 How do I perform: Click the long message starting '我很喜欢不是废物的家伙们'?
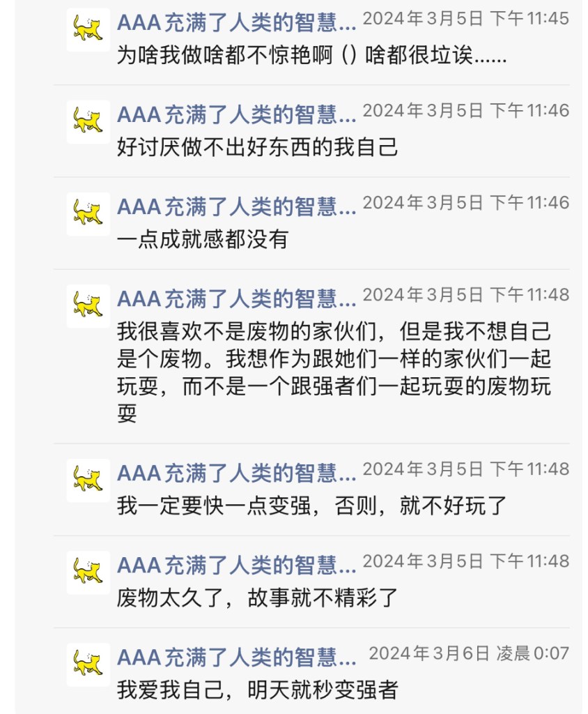tap(334, 373)
